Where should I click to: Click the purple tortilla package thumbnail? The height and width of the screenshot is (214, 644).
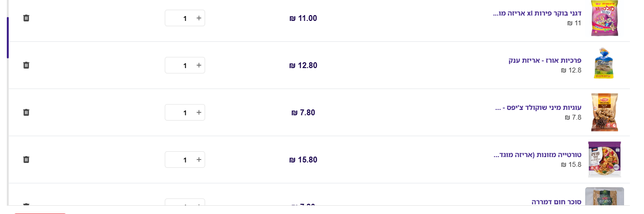pyautogui.click(x=604, y=159)
